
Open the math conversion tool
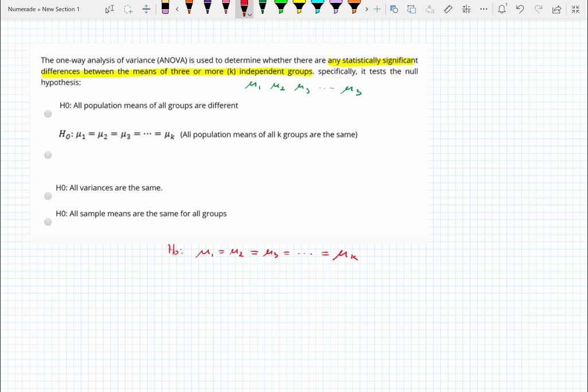click(x=466, y=9)
